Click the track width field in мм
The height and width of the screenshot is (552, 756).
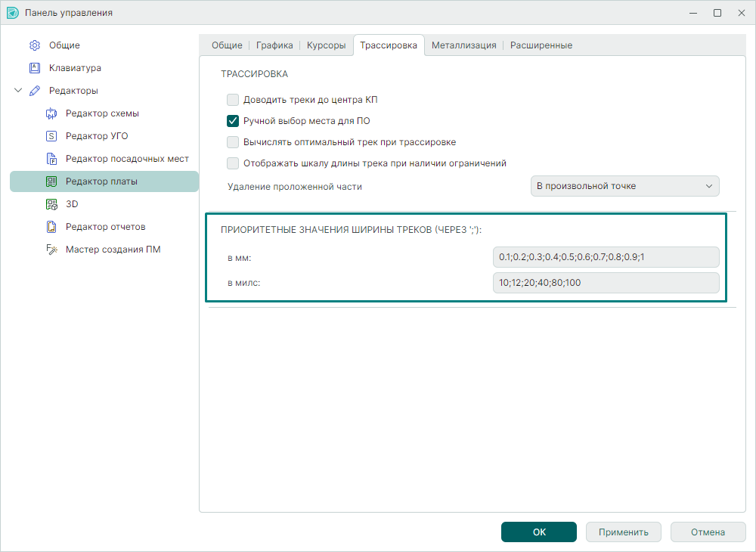(605, 257)
